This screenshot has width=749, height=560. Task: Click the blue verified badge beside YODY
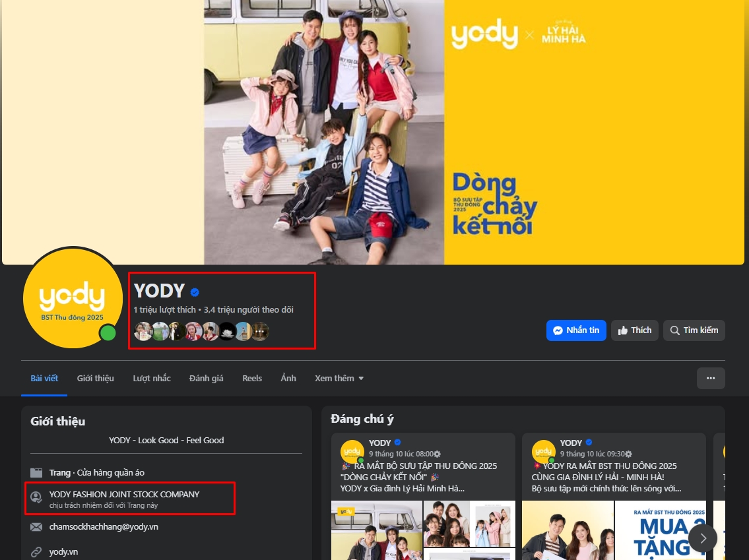195,292
